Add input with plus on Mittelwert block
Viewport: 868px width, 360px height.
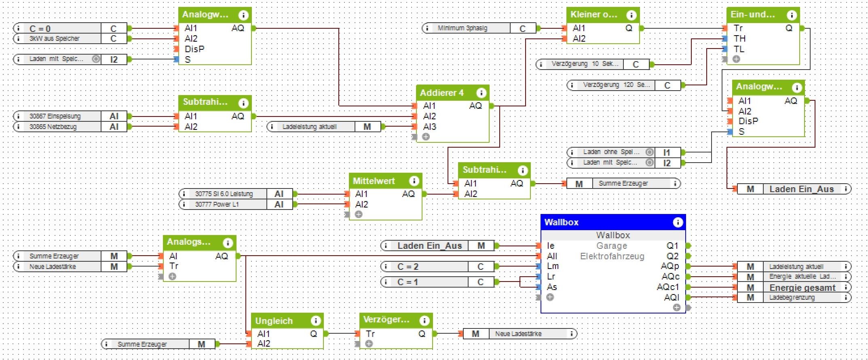pos(358,214)
